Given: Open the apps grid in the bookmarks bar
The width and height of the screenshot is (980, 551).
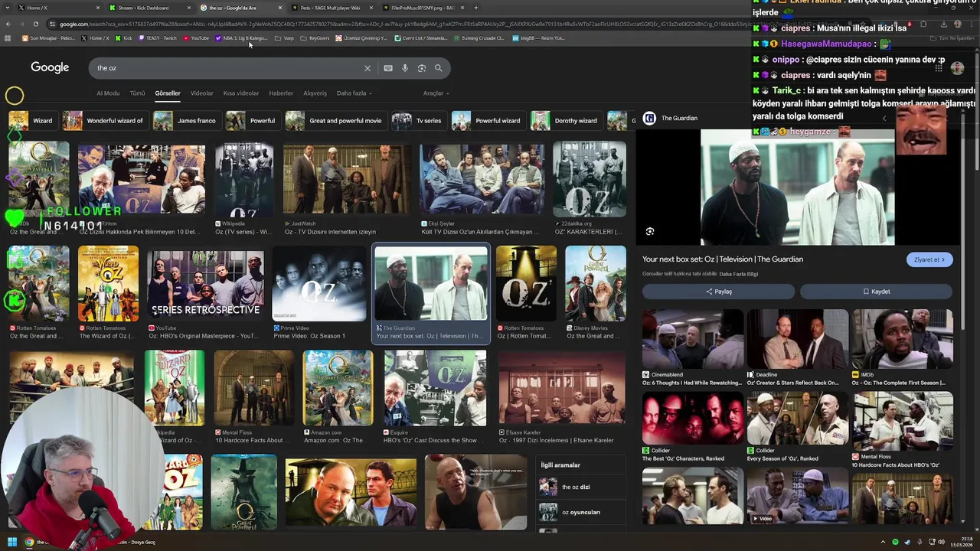Looking at the screenshot, I should pyautogui.click(x=8, y=37).
